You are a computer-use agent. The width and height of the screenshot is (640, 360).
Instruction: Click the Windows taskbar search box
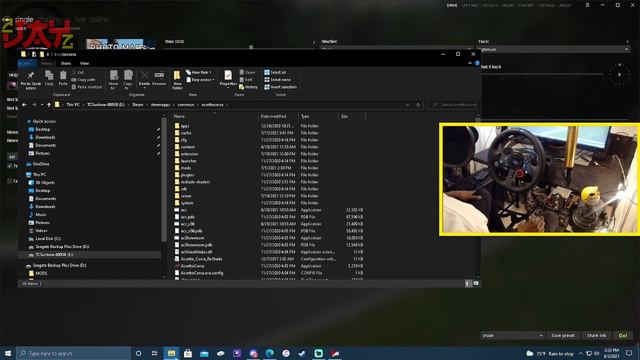tap(73, 353)
